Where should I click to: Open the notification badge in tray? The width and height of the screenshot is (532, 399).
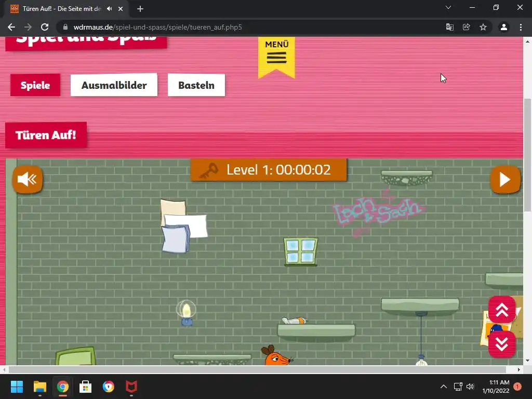[517, 387]
